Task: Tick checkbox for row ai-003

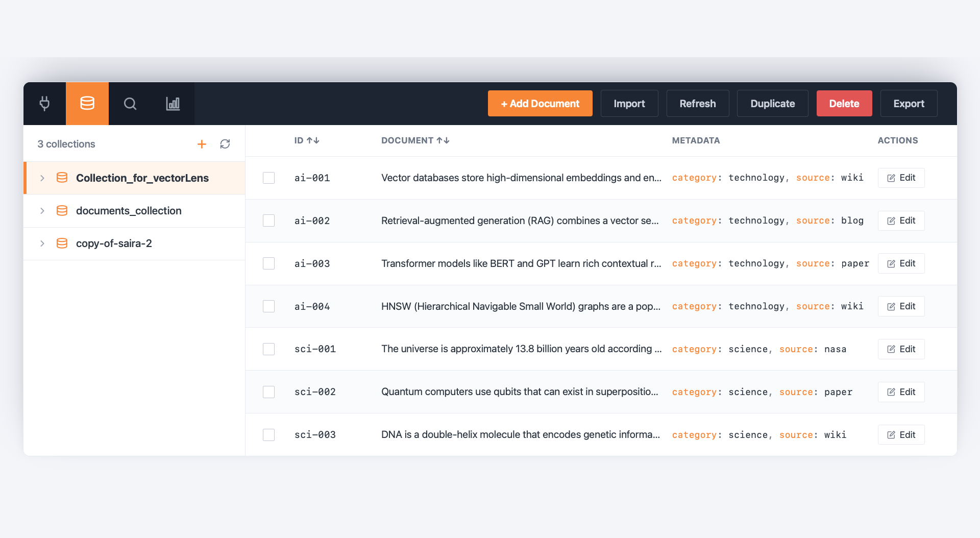Action: pyautogui.click(x=268, y=263)
